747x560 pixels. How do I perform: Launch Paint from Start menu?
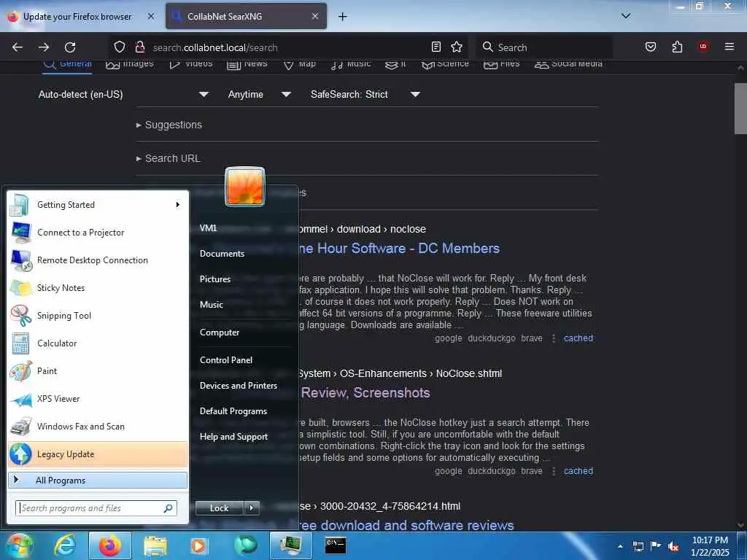click(98, 371)
